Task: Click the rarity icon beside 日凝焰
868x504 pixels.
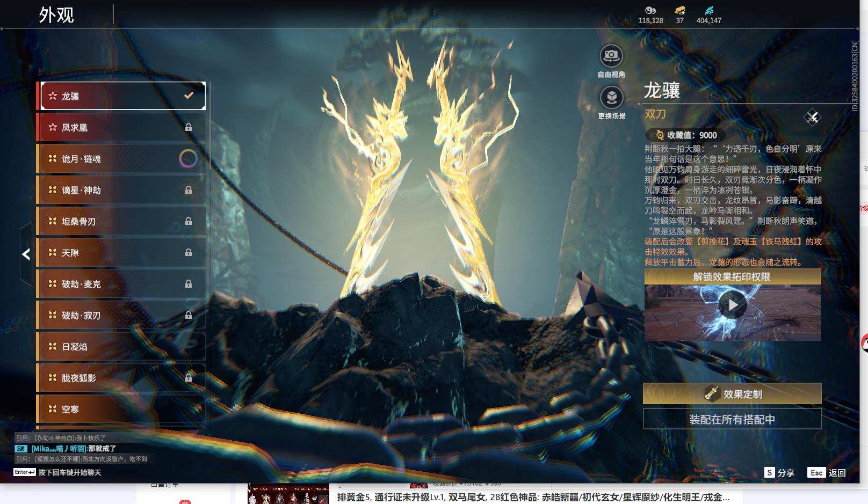Action: 53,347
